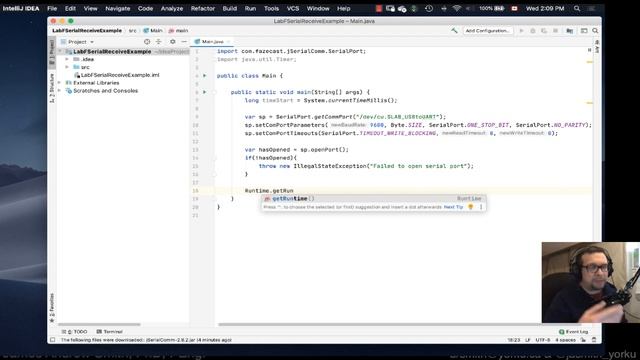Click the lock icon in status bar

pyautogui.click(x=583, y=340)
